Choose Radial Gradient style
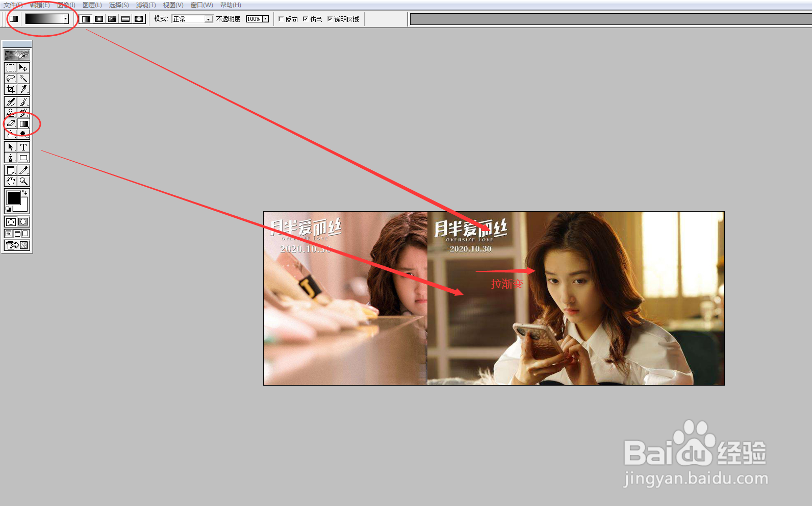This screenshot has height=506, width=812. (99, 19)
